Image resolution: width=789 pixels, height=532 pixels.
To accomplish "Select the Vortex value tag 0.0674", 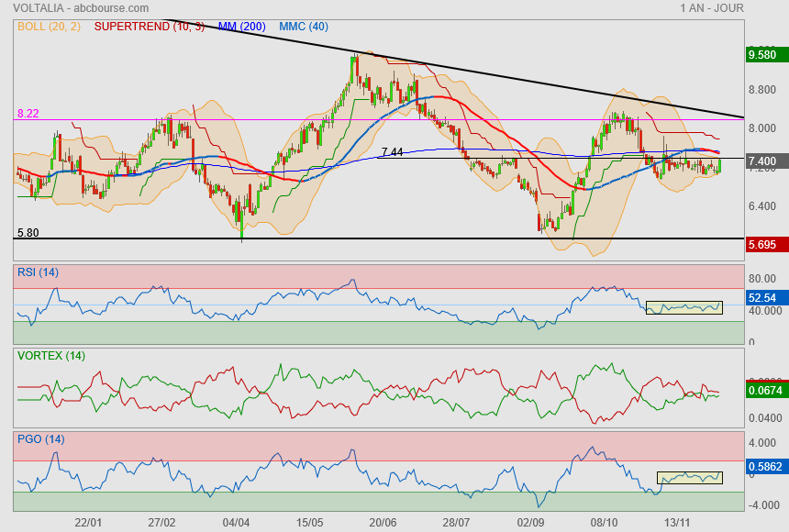I will pyautogui.click(x=763, y=392).
